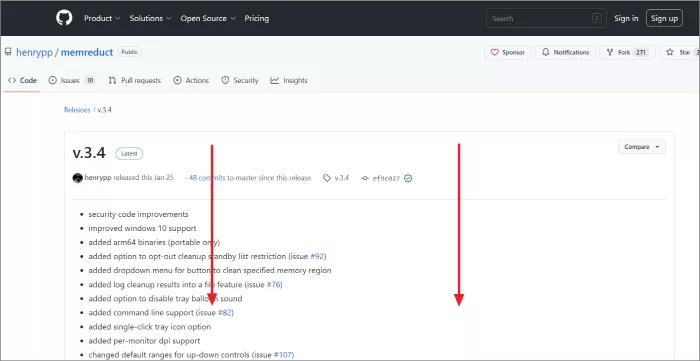Click the Releases breadcrumb link
Viewport: 700px width, 361px height.
click(77, 110)
